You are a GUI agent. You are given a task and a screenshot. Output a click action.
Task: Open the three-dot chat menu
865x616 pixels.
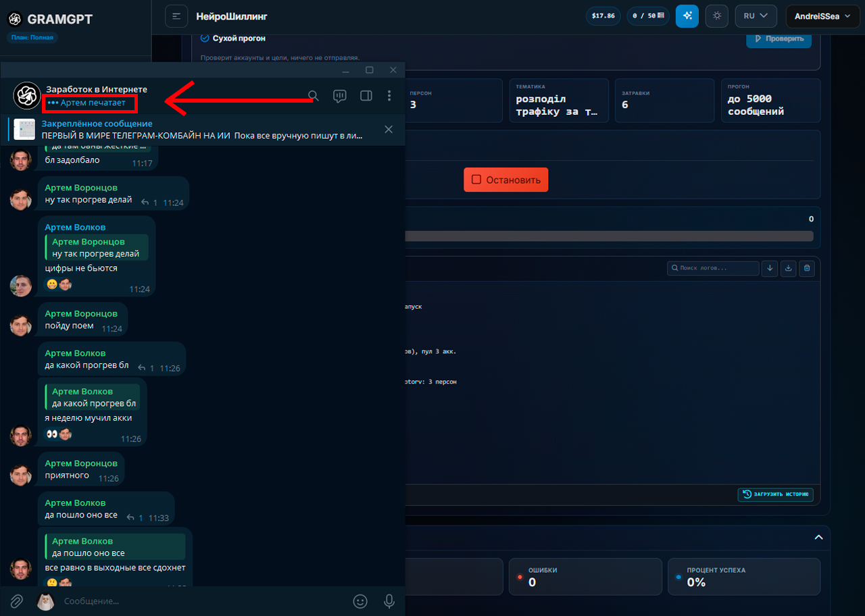coord(389,96)
